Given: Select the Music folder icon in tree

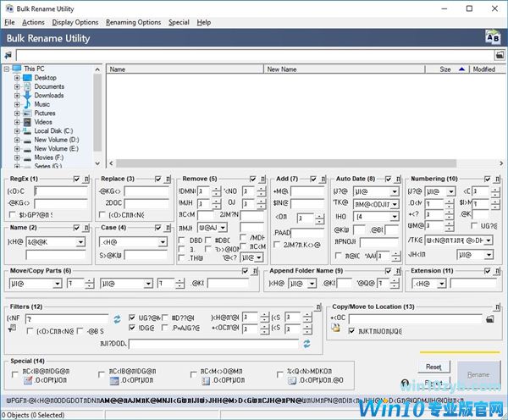Looking at the screenshot, I should pyautogui.click(x=27, y=104).
